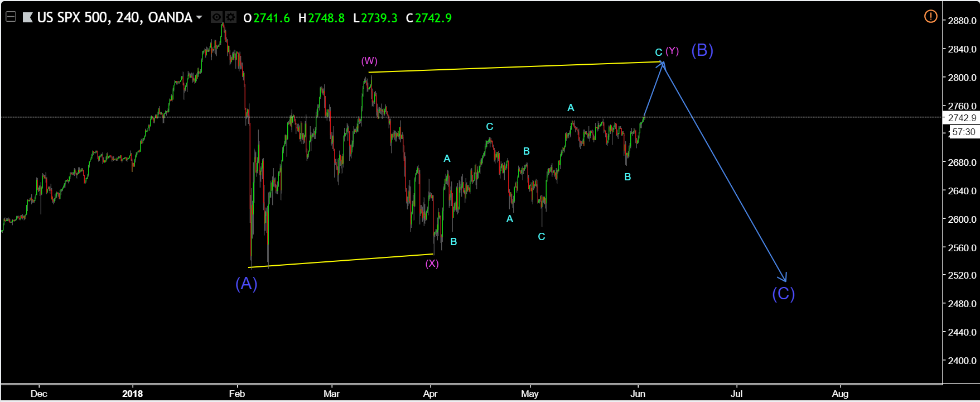The image size is (980, 402).
Task: Click the Aug label on time axis
Action: 840,394
